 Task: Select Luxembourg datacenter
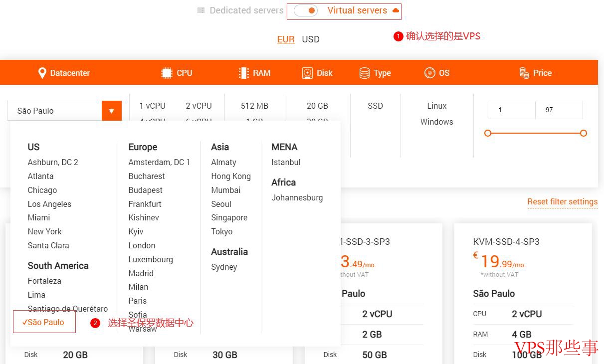pos(151,259)
